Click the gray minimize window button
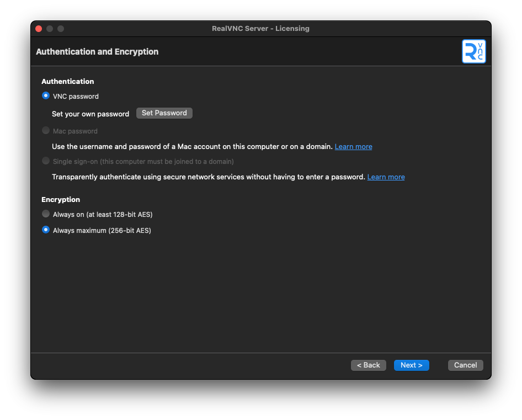This screenshot has width=522, height=420. [50, 29]
